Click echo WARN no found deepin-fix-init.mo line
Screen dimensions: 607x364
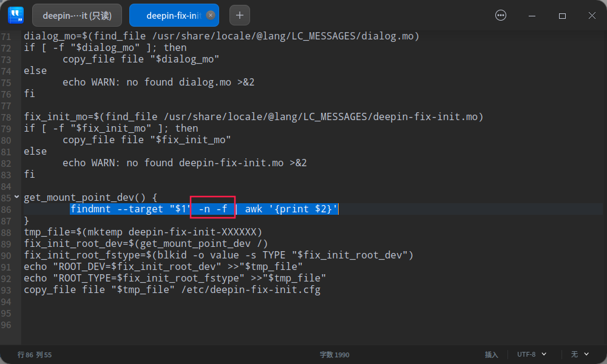tap(185, 163)
